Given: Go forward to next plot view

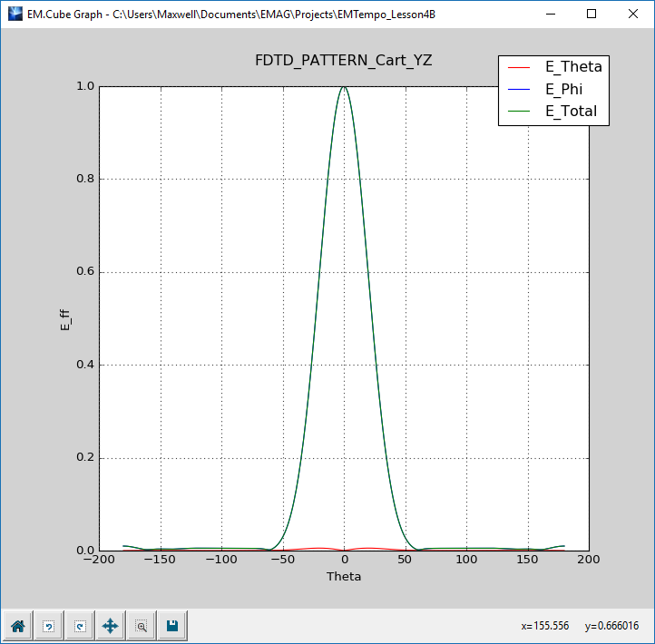Looking at the screenshot, I should point(79,625).
